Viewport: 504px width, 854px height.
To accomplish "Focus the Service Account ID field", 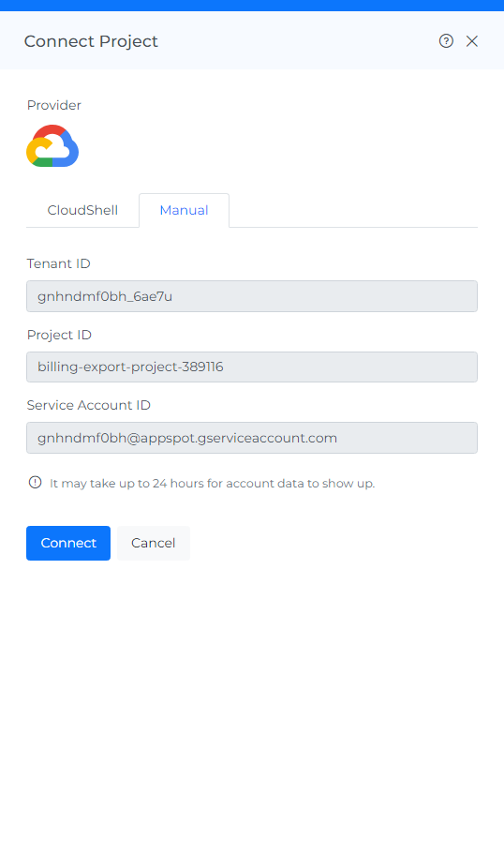I will coord(252,438).
